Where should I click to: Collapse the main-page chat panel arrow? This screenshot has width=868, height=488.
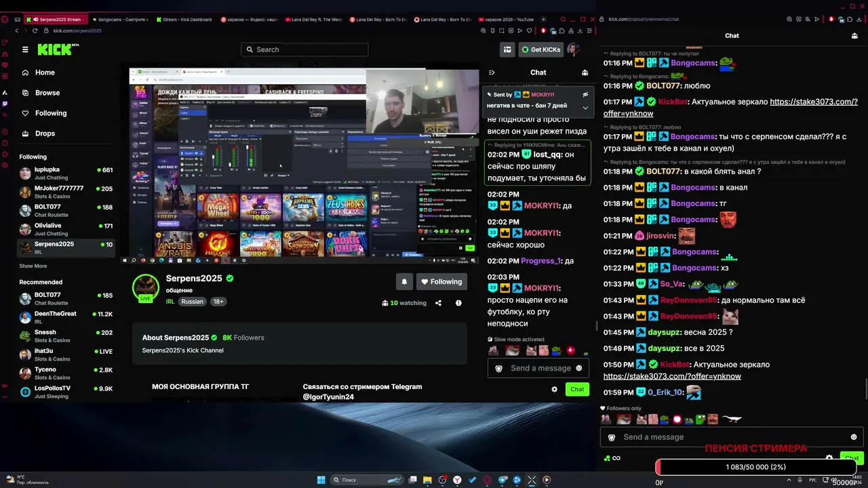click(x=492, y=73)
